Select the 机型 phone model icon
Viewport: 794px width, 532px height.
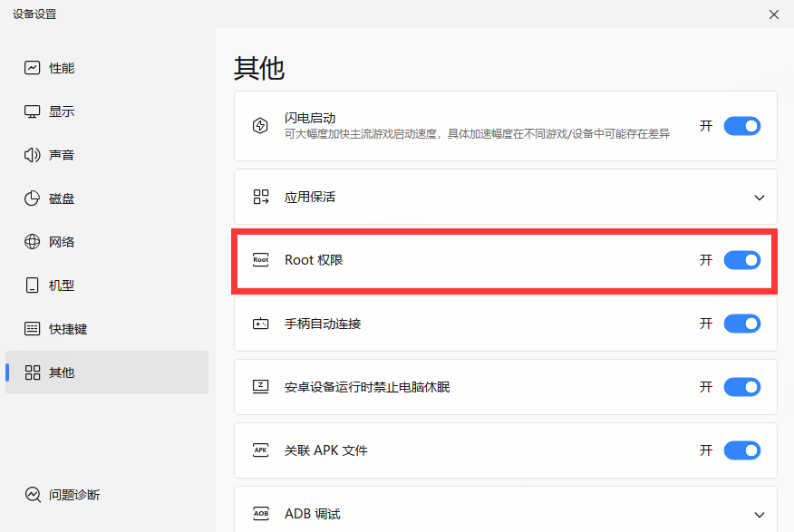33,285
